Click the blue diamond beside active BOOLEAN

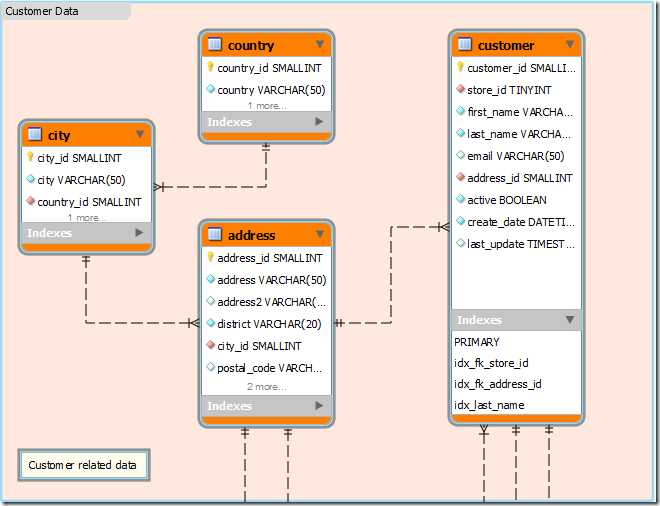[x=460, y=199]
